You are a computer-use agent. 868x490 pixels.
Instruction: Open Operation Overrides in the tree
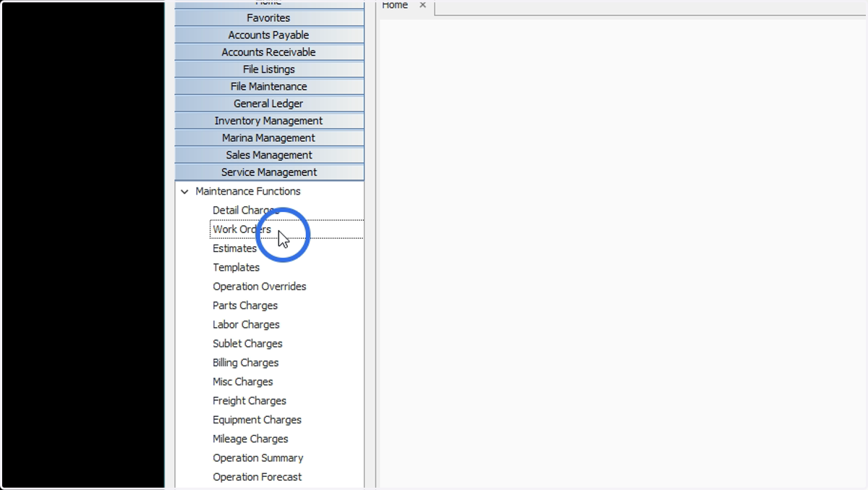pyautogui.click(x=260, y=287)
